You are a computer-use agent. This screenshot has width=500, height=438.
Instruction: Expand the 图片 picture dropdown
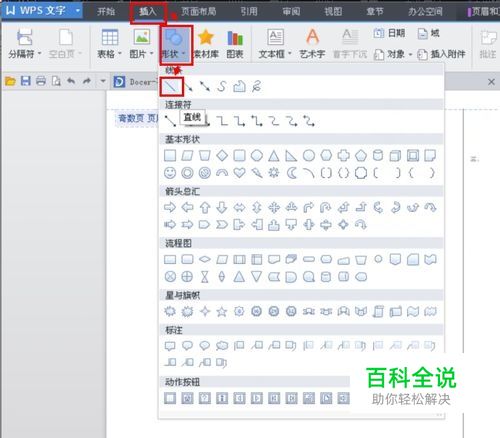(x=152, y=54)
